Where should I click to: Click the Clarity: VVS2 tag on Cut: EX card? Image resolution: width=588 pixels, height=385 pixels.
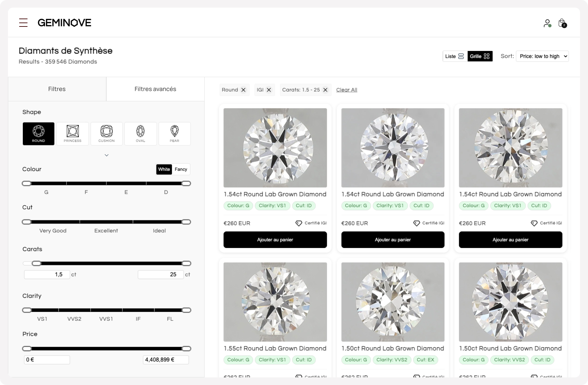(x=392, y=360)
